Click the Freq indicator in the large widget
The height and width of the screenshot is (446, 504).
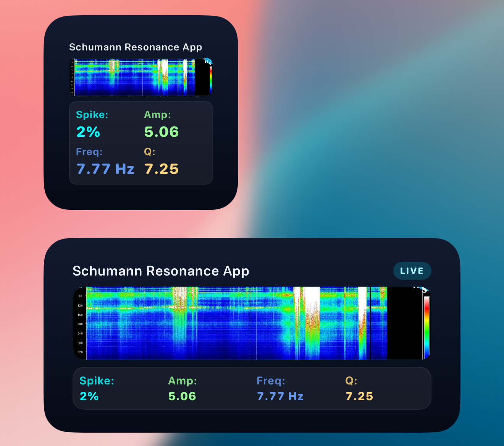(x=271, y=381)
